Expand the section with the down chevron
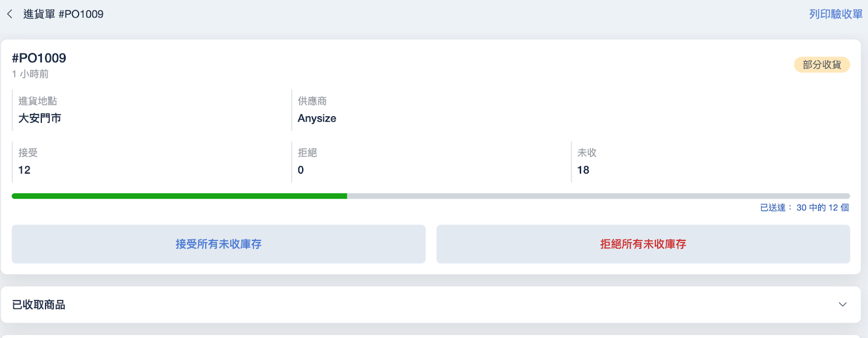This screenshot has height=338, width=868. 842,304
